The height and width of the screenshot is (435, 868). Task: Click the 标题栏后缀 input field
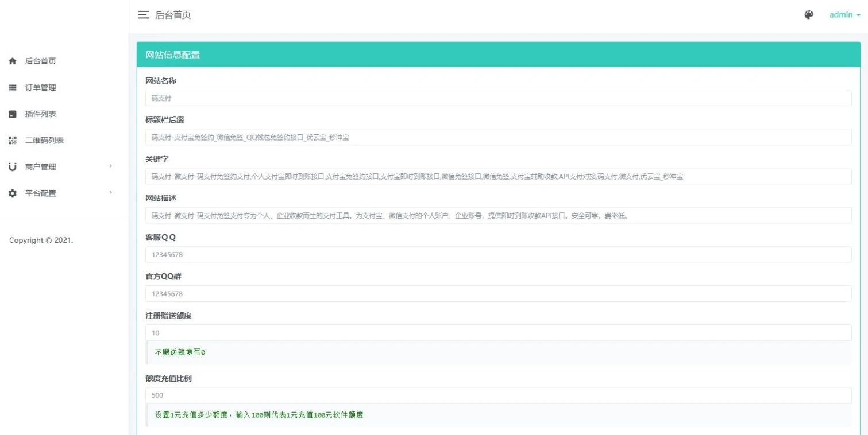(498, 137)
